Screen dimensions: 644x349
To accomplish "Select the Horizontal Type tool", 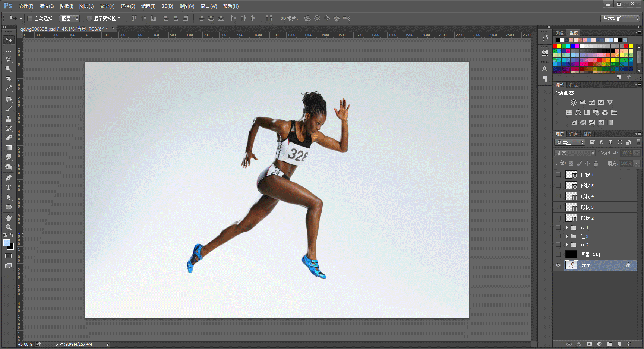I will point(9,188).
